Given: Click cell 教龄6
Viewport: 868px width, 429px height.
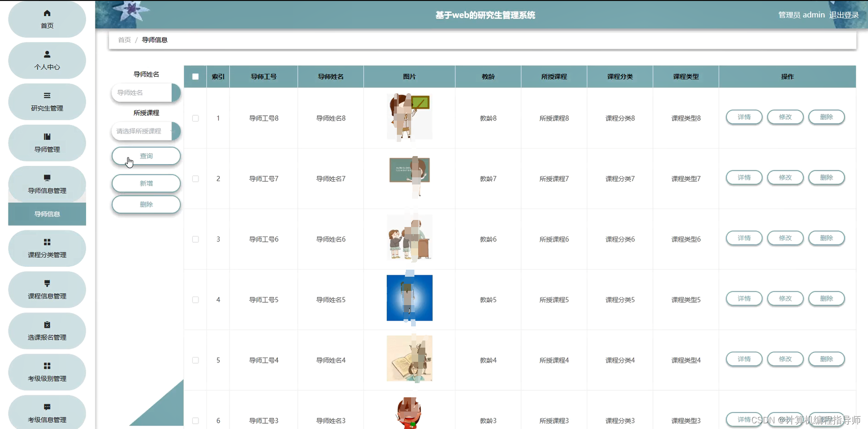Looking at the screenshot, I should pos(488,239).
